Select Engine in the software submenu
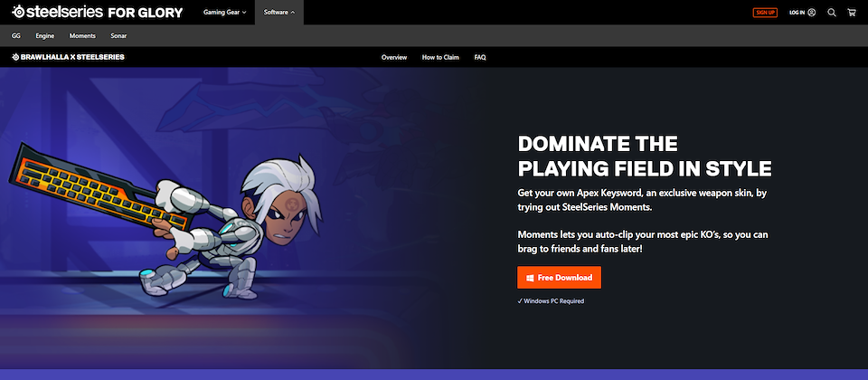This screenshot has width=868, height=380. tap(45, 36)
